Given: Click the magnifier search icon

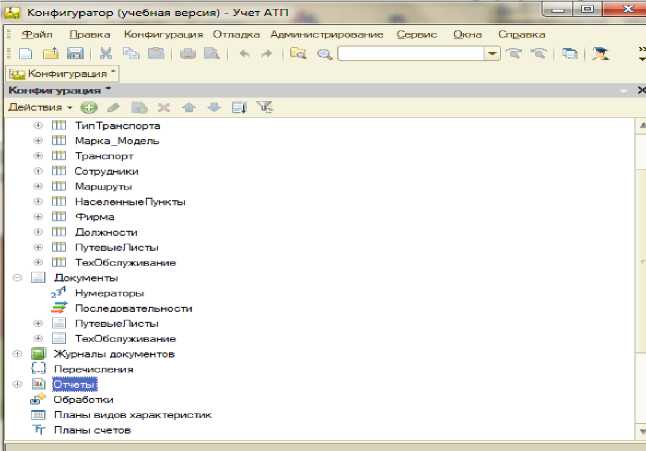Looking at the screenshot, I should point(325,54).
